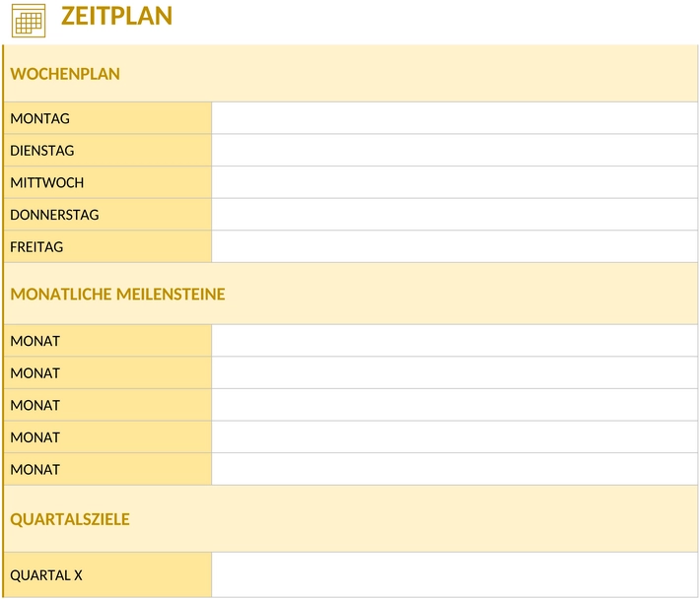Screen dimensions: 700x599
Task: Select the ZEITPLAN title text
Action: point(116,16)
